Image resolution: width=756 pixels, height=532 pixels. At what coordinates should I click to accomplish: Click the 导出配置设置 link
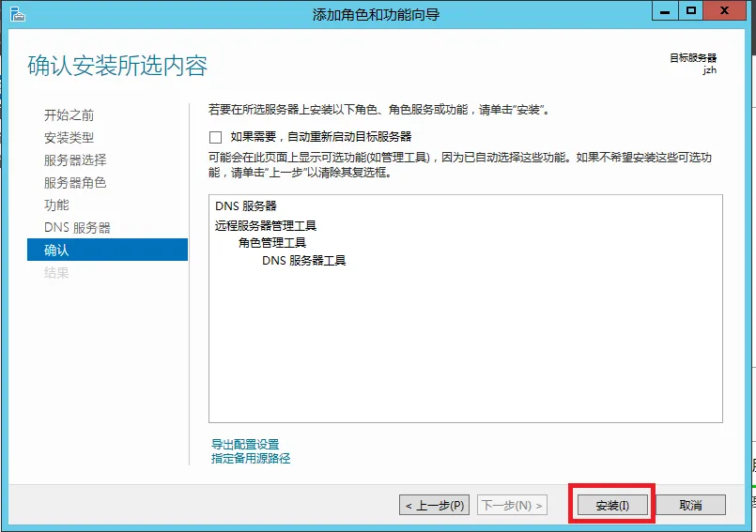245,445
